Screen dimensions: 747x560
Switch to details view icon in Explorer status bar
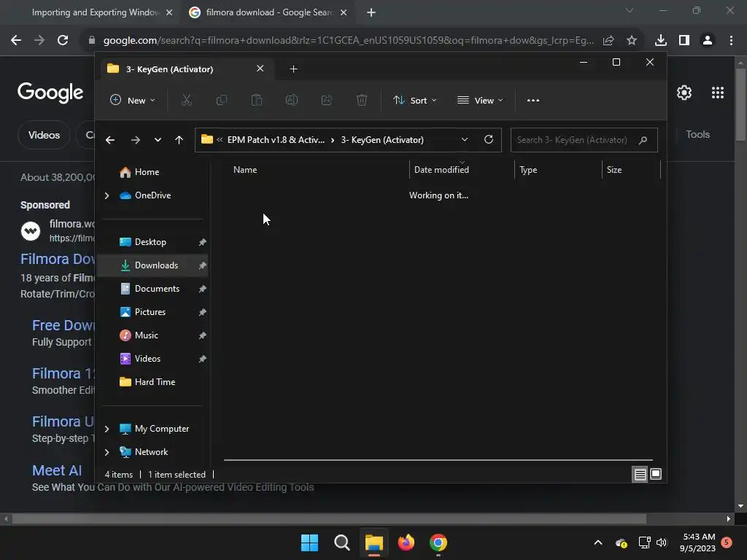tap(640, 474)
